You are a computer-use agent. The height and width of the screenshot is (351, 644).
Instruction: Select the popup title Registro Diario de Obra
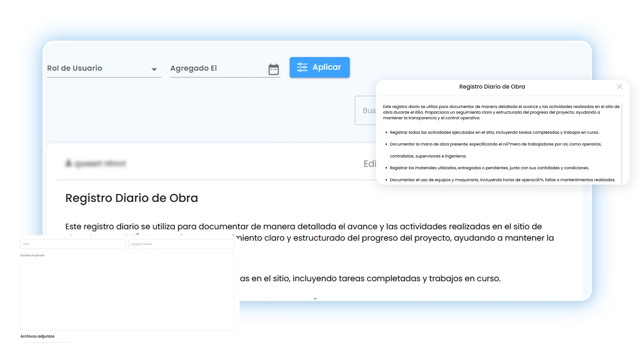click(x=492, y=87)
